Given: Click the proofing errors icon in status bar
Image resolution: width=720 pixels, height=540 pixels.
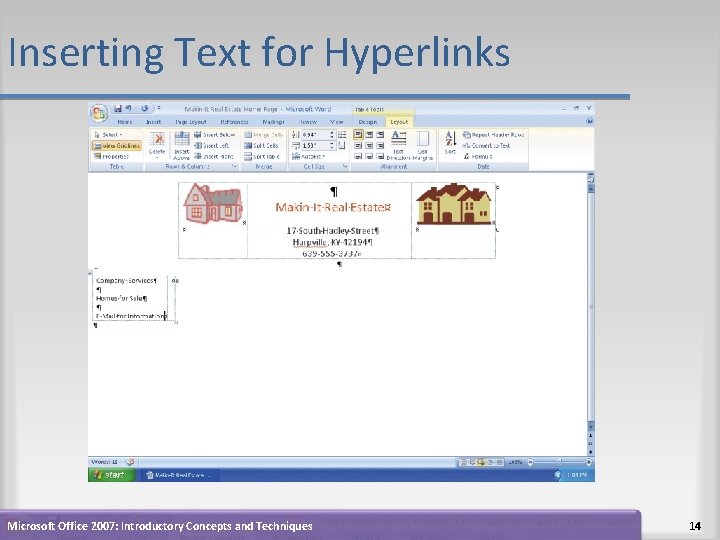Looking at the screenshot, I should 130,462.
